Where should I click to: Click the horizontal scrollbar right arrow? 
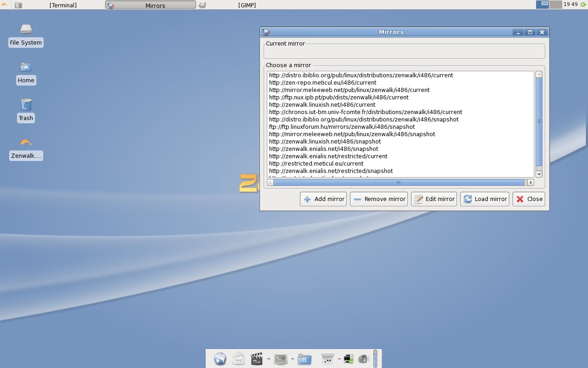click(531, 183)
